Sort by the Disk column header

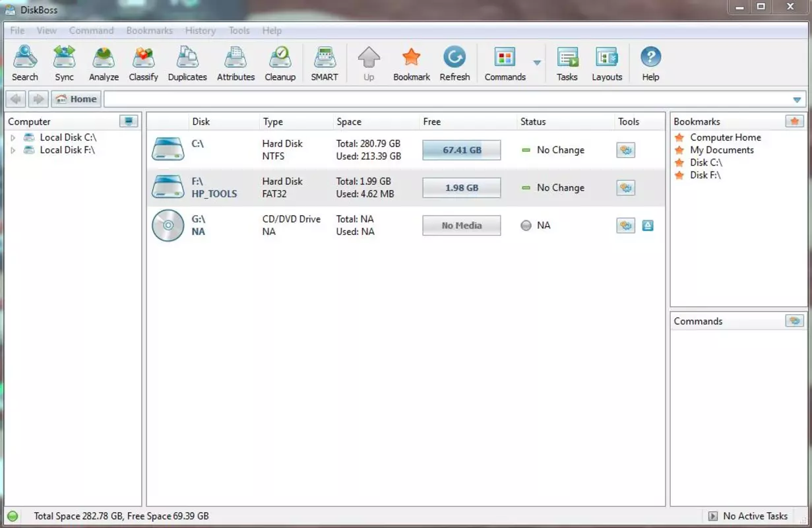(x=201, y=121)
